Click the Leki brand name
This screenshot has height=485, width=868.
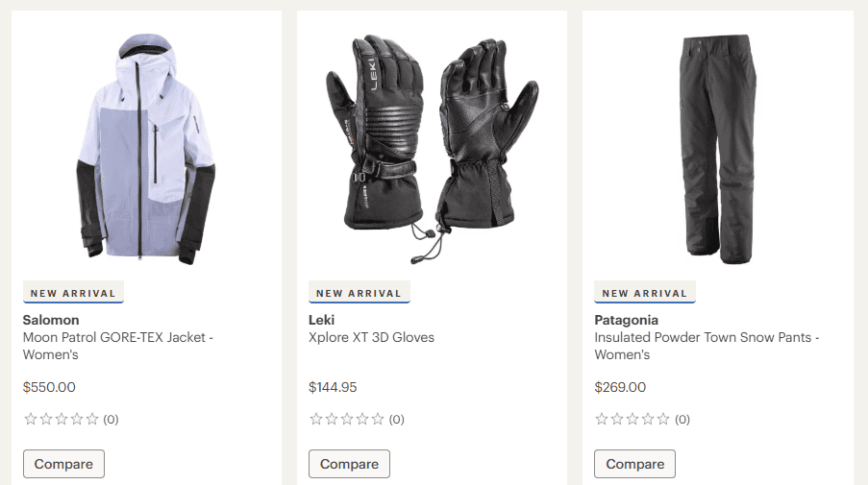click(322, 320)
